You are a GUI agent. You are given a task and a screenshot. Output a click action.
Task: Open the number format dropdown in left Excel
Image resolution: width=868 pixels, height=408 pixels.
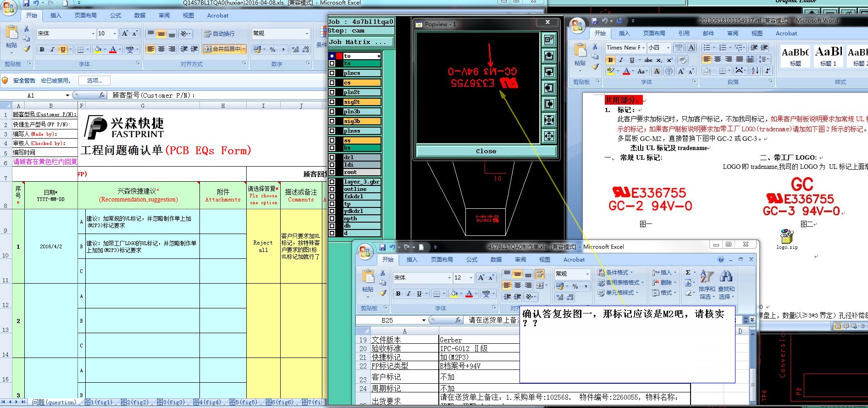tap(307, 34)
